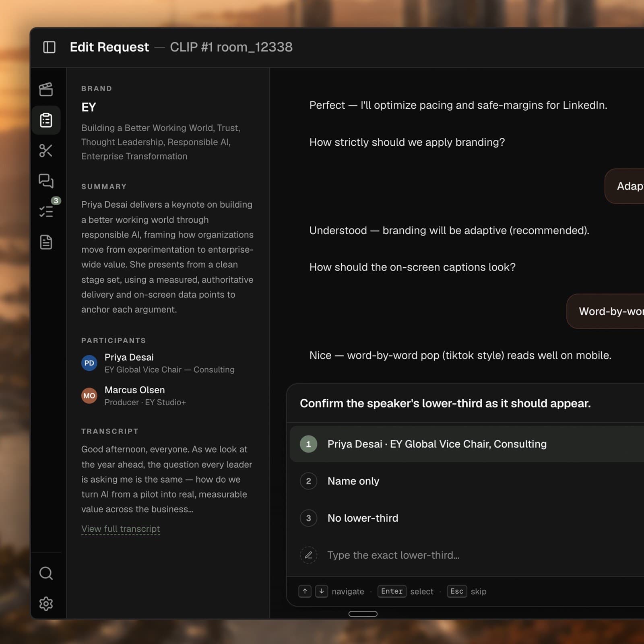This screenshot has height=644, width=644.
Task: Click 'How should the on-screen captions look?' message
Action: click(412, 267)
